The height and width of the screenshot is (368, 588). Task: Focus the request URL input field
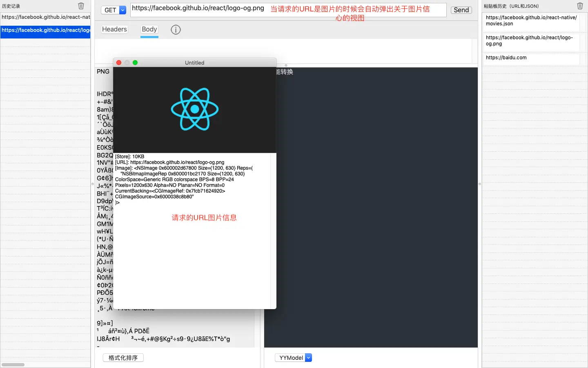[288, 10]
